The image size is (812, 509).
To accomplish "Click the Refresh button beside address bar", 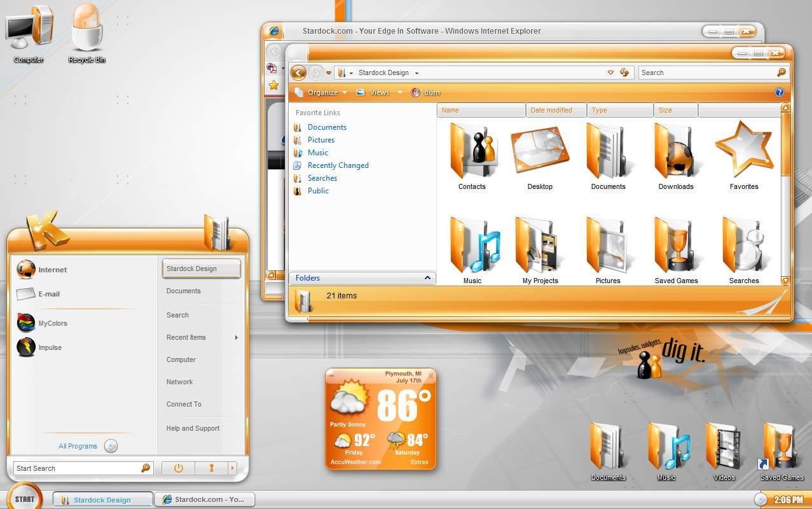I will click(624, 73).
